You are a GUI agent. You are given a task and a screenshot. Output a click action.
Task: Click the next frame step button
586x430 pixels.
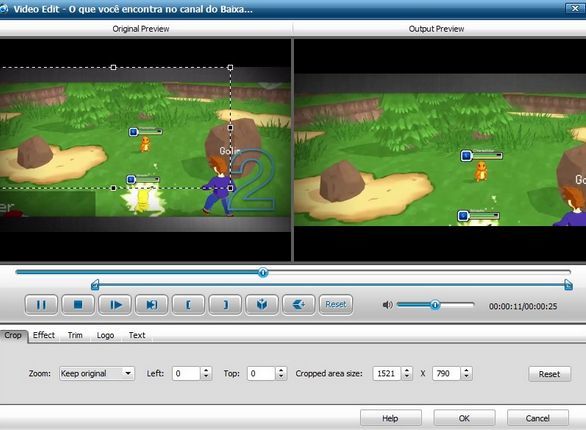(x=151, y=305)
